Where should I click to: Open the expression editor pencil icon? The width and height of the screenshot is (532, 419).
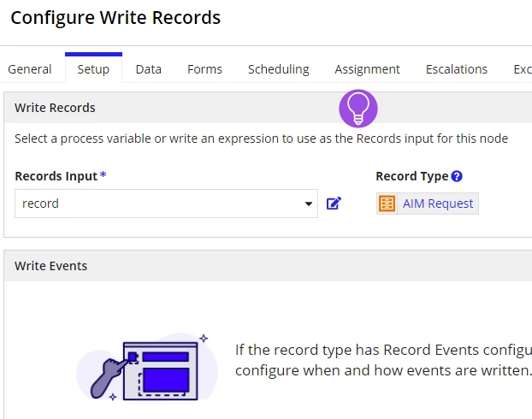(x=334, y=204)
